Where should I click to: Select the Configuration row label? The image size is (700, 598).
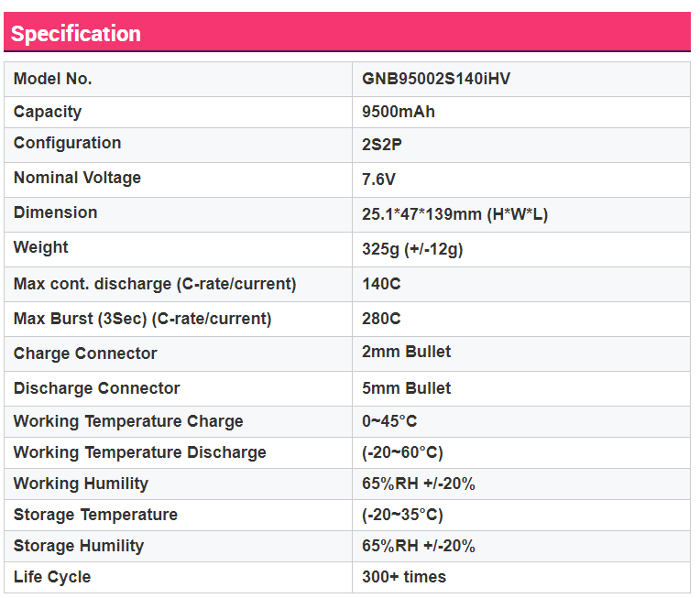click(68, 143)
